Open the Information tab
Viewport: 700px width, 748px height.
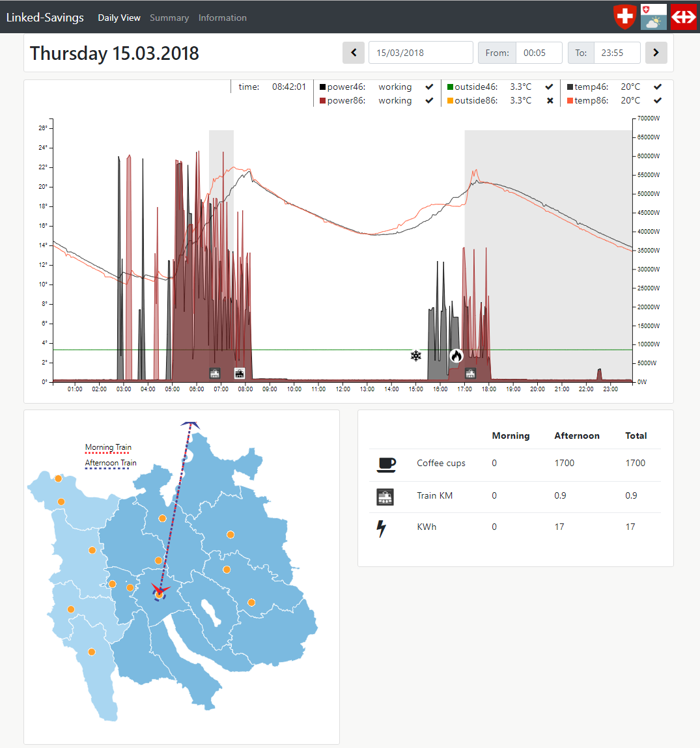(223, 18)
